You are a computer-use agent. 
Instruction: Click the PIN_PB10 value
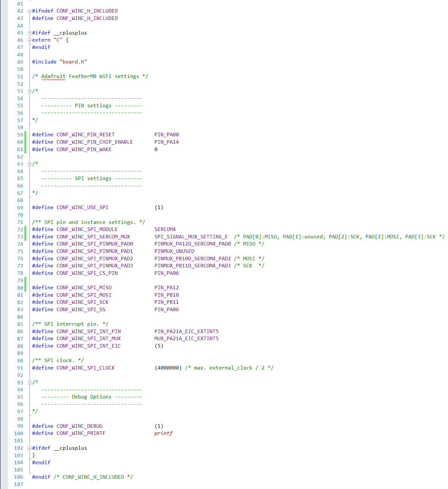pyautogui.click(x=167, y=295)
